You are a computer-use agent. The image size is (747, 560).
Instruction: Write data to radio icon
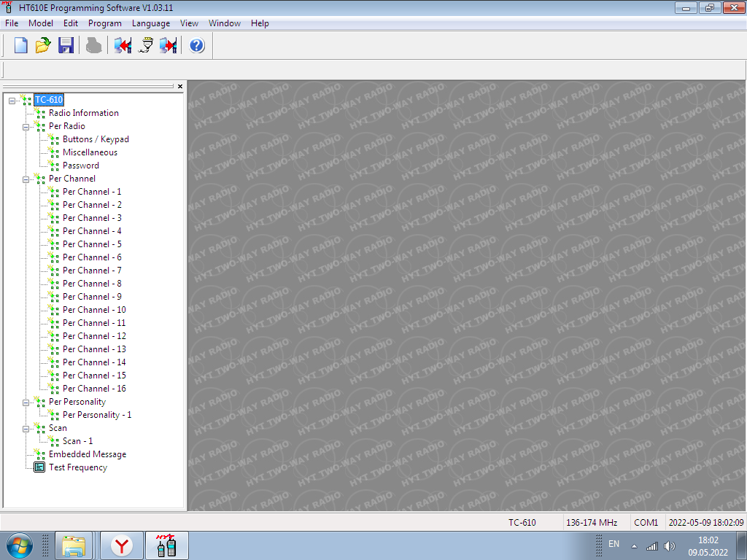pos(169,45)
